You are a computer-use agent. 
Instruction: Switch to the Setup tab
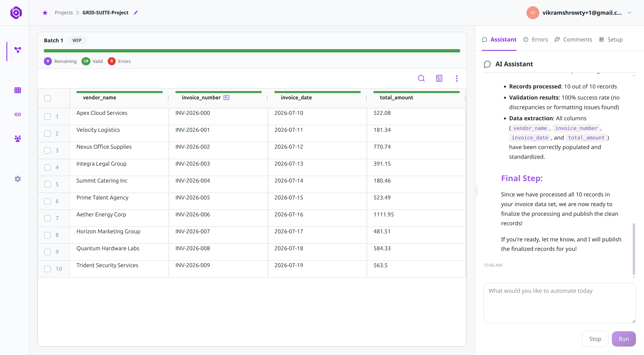point(611,39)
